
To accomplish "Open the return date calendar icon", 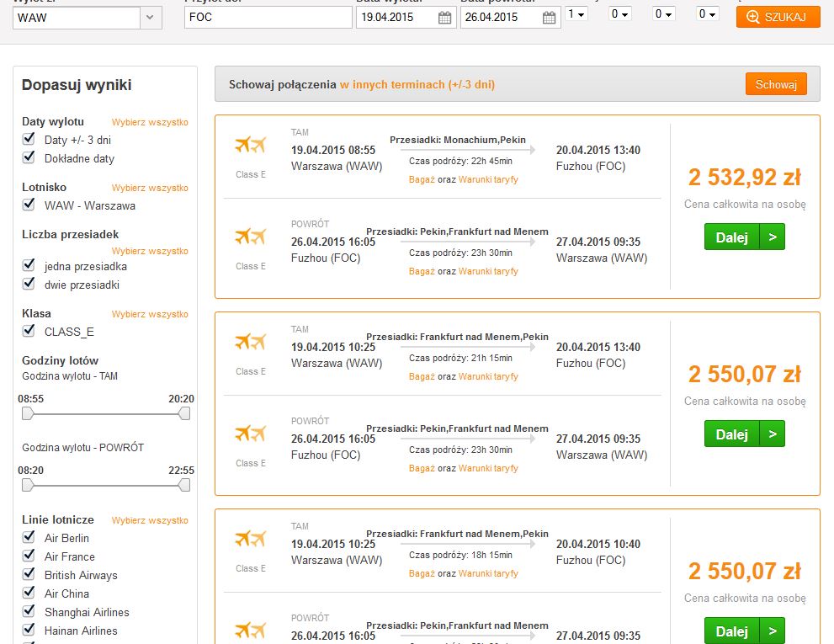I will (549, 18).
